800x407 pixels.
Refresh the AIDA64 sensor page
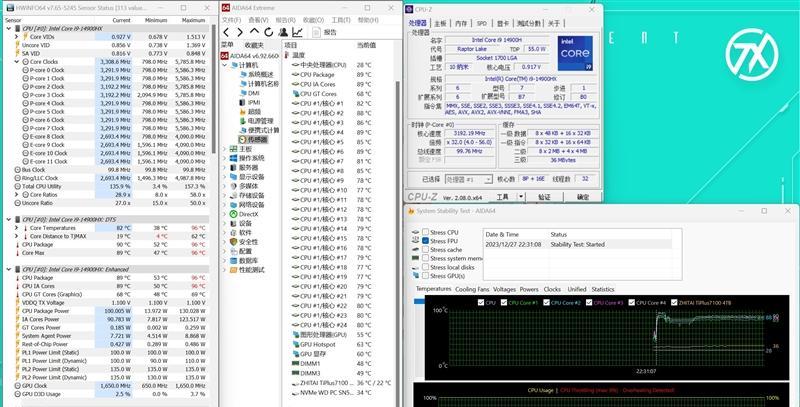point(268,33)
